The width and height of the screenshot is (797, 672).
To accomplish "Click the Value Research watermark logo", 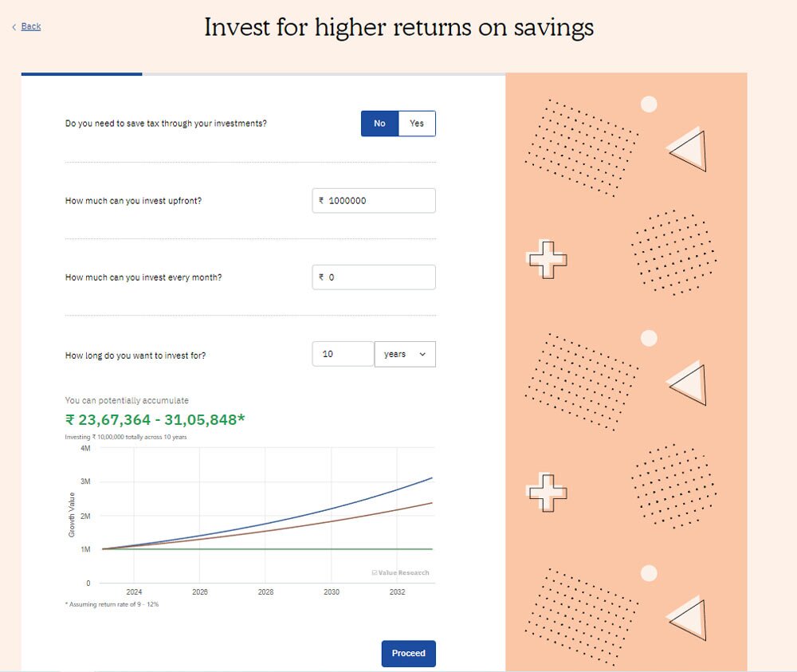I will point(400,572).
